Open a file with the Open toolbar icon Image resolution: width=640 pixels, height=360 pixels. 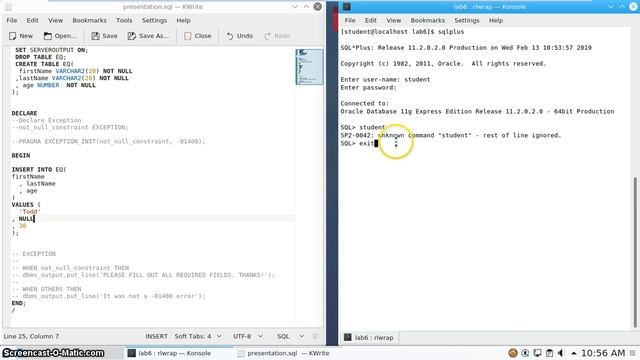click(48, 36)
